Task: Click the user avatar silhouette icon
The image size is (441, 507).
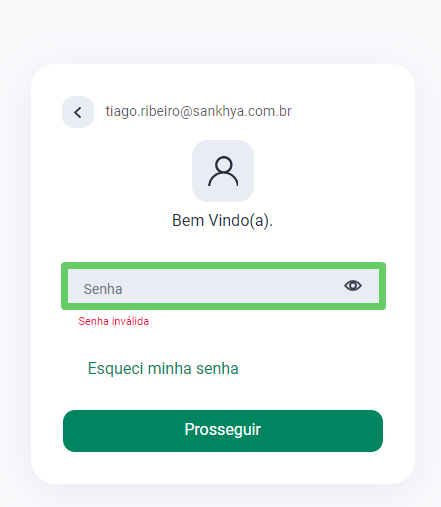Action: point(223,171)
